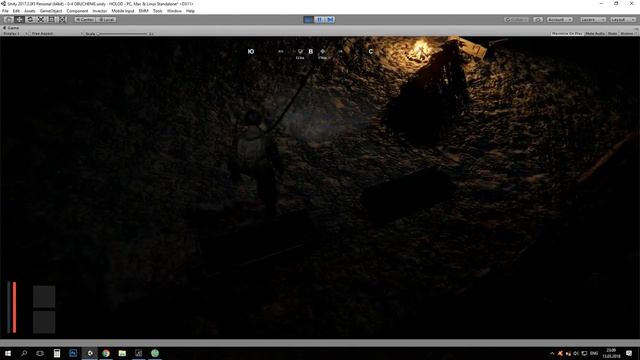640x360 pixels.
Task: Advance one frame with Step button
Action: click(330, 20)
